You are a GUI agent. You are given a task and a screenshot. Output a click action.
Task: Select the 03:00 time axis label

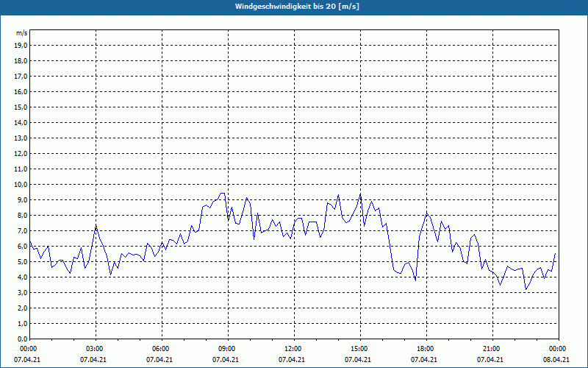[96, 349]
